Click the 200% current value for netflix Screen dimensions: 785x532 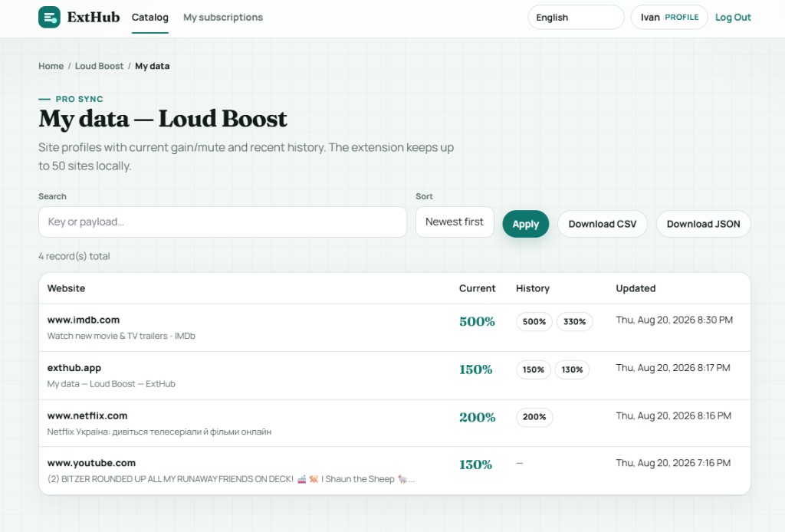point(477,417)
